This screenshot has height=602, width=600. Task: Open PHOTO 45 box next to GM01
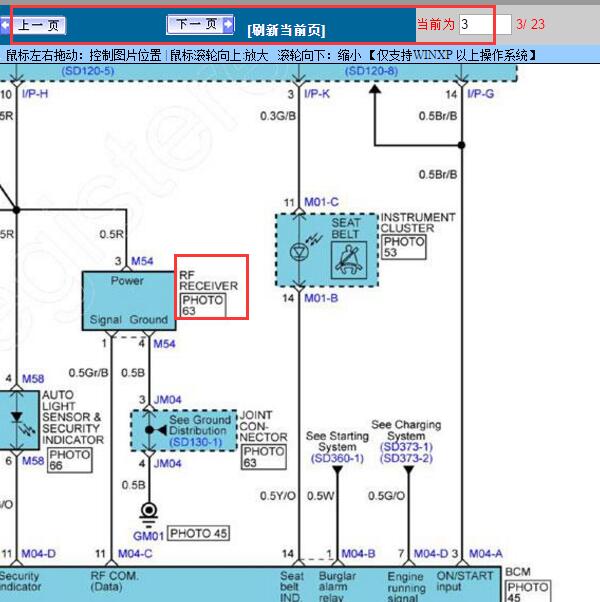tap(198, 533)
